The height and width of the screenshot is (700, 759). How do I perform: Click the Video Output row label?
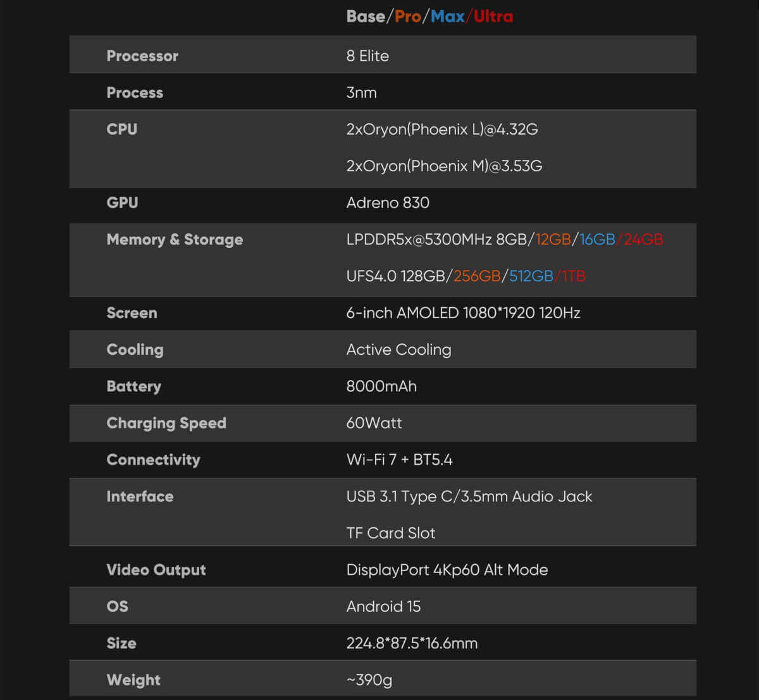(x=156, y=569)
